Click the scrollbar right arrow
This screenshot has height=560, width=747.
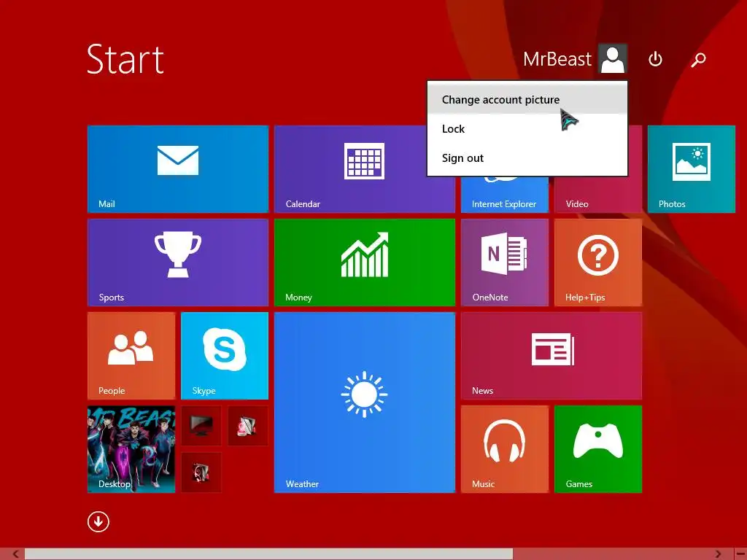pos(718,554)
